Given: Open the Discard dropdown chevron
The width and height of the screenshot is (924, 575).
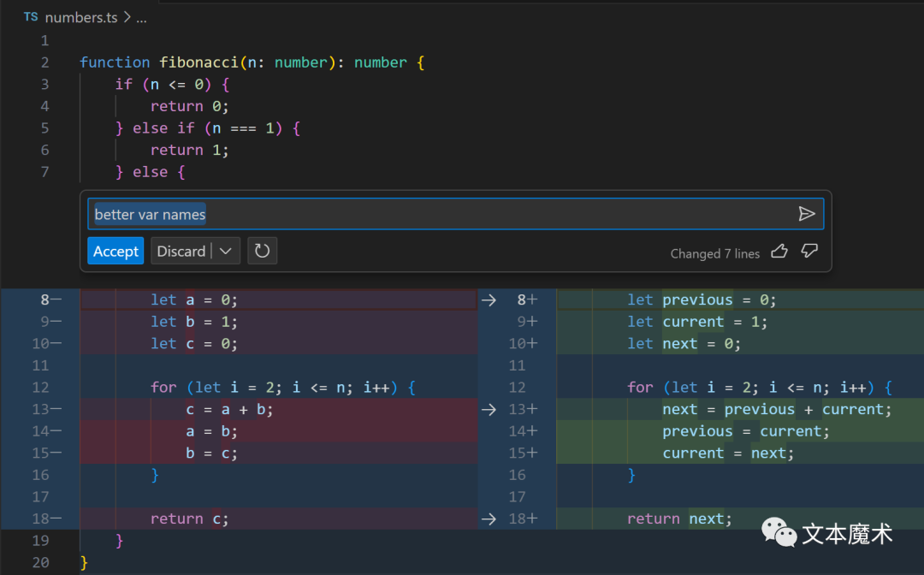Looking at the screenshot, I should tap(226, 251).
